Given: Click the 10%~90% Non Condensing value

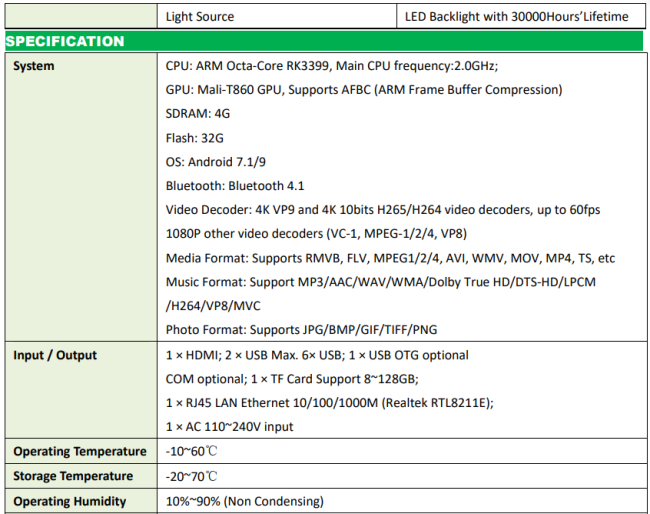Looking at the screenshot, I should (x=244, y=501).
